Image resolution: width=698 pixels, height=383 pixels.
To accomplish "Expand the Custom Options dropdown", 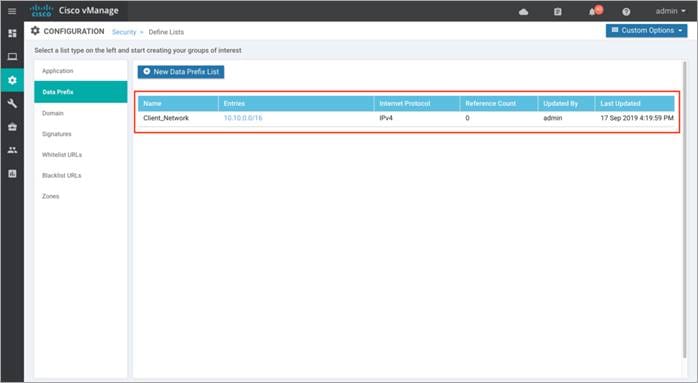I will tap(646, 30).
